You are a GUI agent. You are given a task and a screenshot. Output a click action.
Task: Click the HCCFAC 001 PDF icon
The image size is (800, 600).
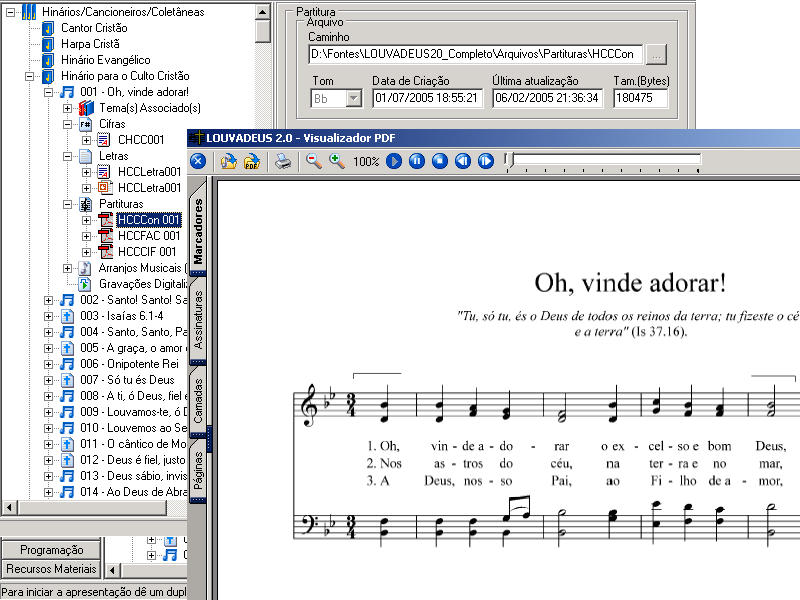[x=106, y=236]
